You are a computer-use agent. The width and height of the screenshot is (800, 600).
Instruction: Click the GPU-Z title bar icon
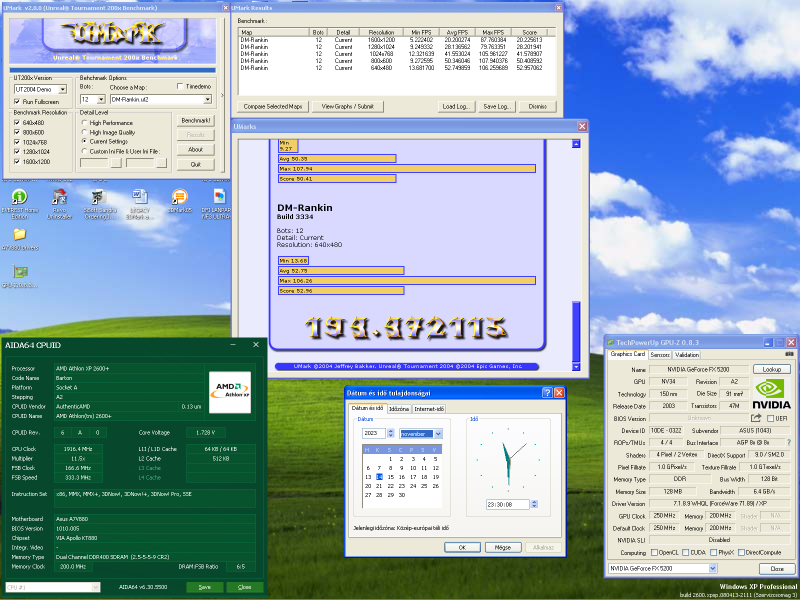click(611, 342)
